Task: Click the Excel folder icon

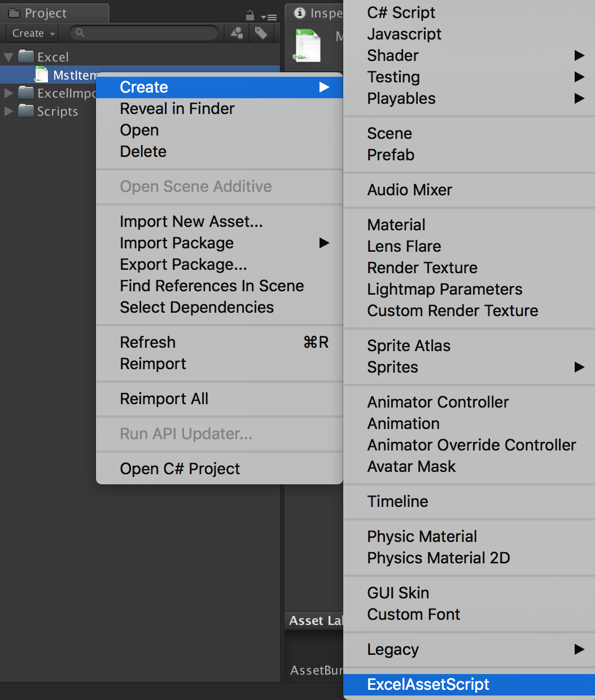Action: coord(25,56)
